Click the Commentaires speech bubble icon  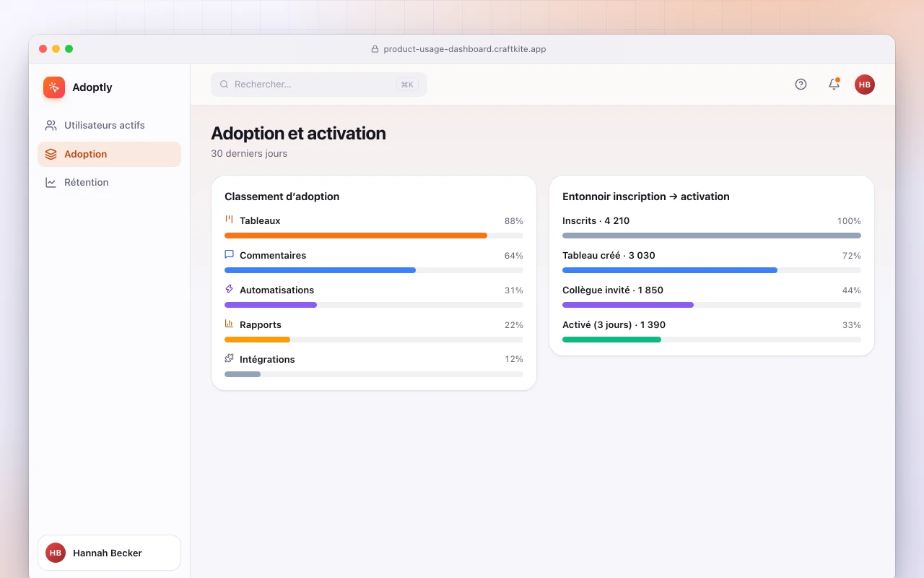click(229, 254)
